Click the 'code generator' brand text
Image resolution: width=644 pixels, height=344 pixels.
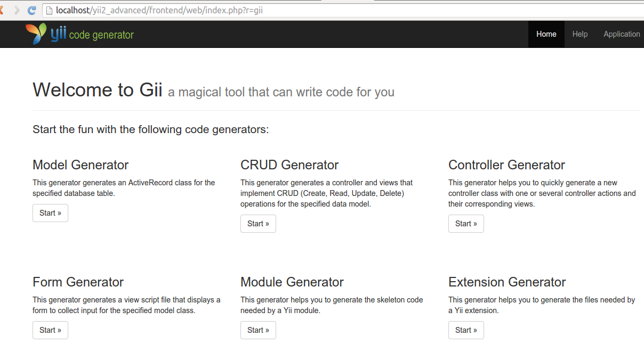pos(101,35)
